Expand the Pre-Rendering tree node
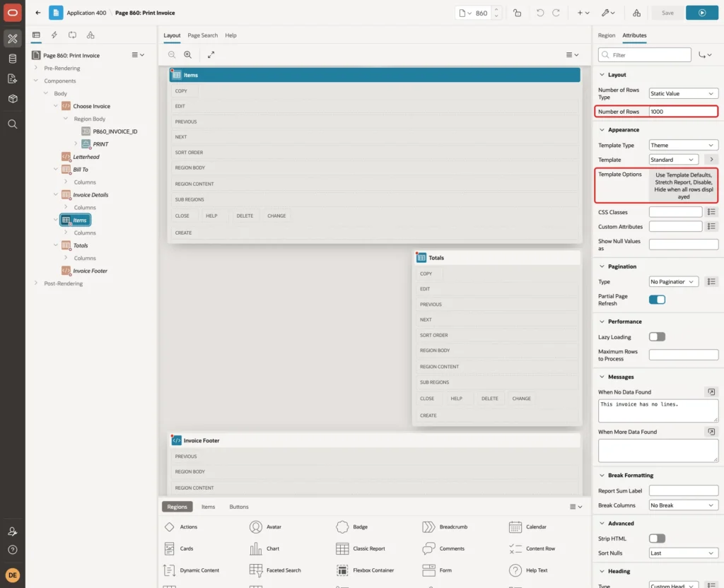The image size is (724, 588). (35, 68)
